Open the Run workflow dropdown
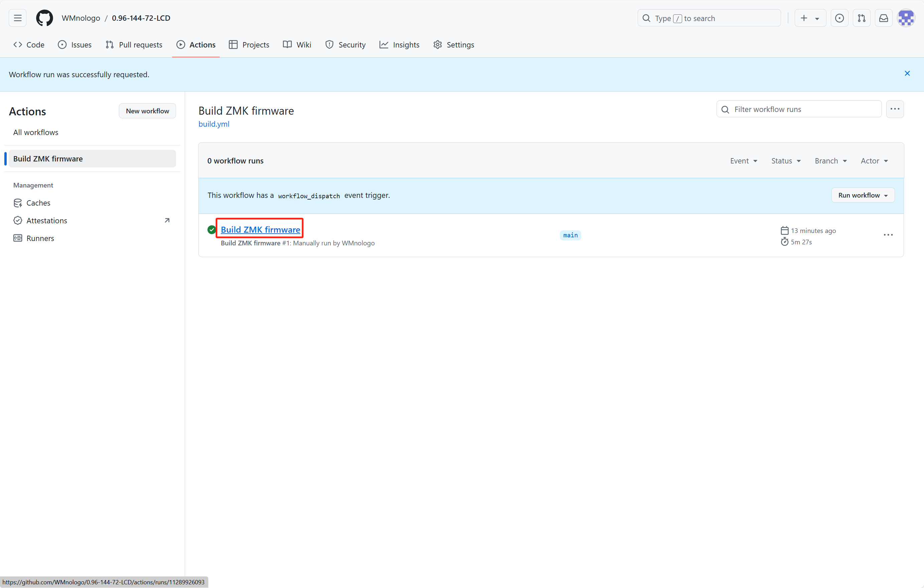Image resolution: width=924 pixels, height=588 pixels. pyautogui.click(x=863, y=195)
